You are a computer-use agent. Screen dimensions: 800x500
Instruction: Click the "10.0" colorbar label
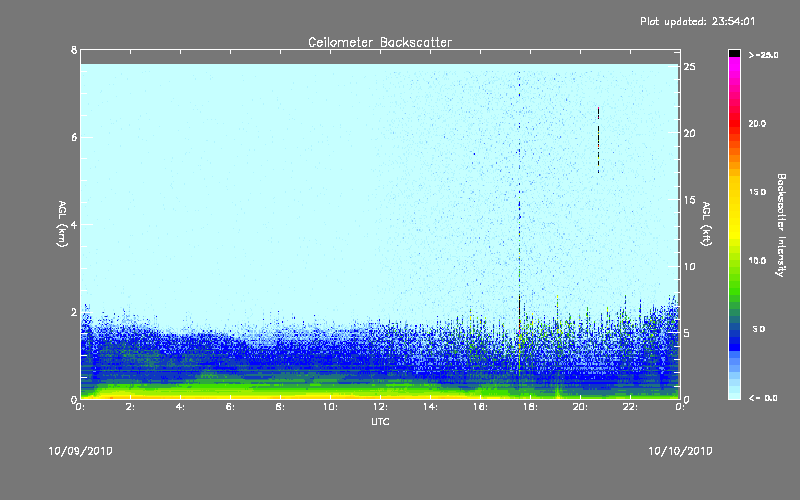pyautogui.click(x=757, y=261)
